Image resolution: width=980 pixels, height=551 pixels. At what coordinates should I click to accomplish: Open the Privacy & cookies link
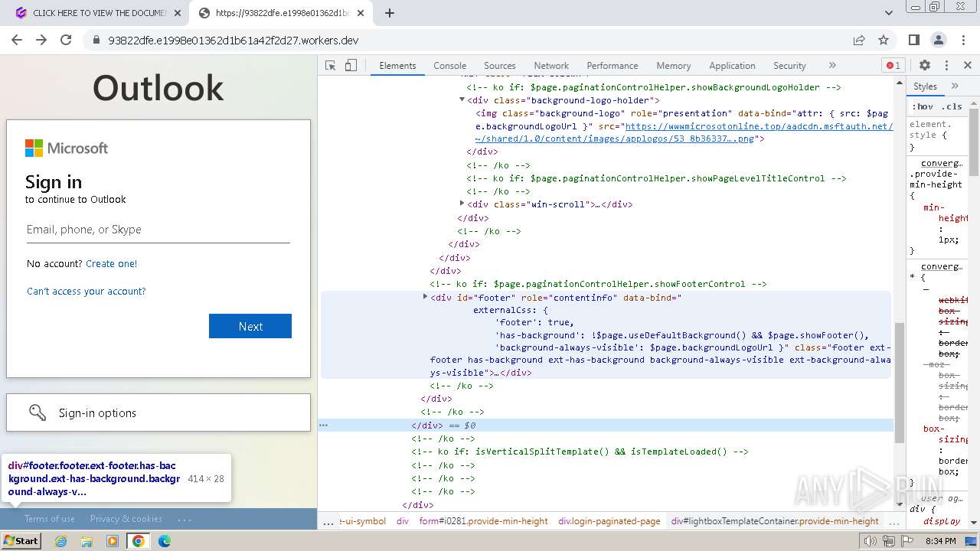click(126, 519)
